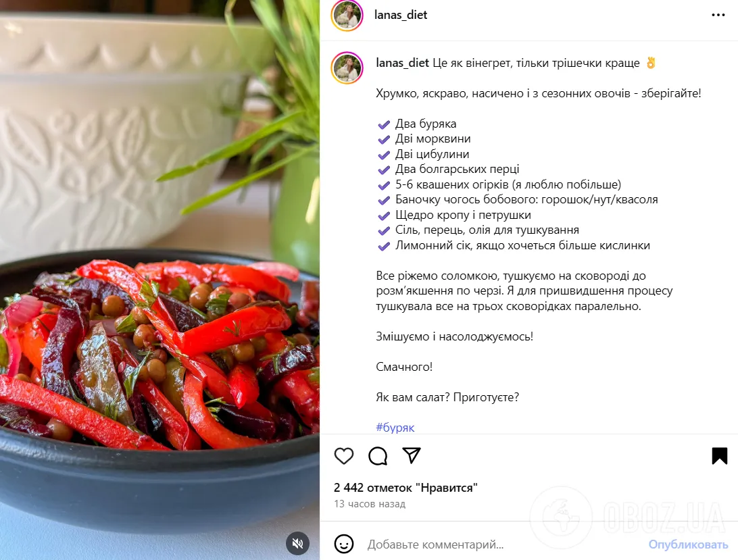Open lanas_diet username in the header
738x560 pixels.
pyautogui.click(x=401, y=15)
